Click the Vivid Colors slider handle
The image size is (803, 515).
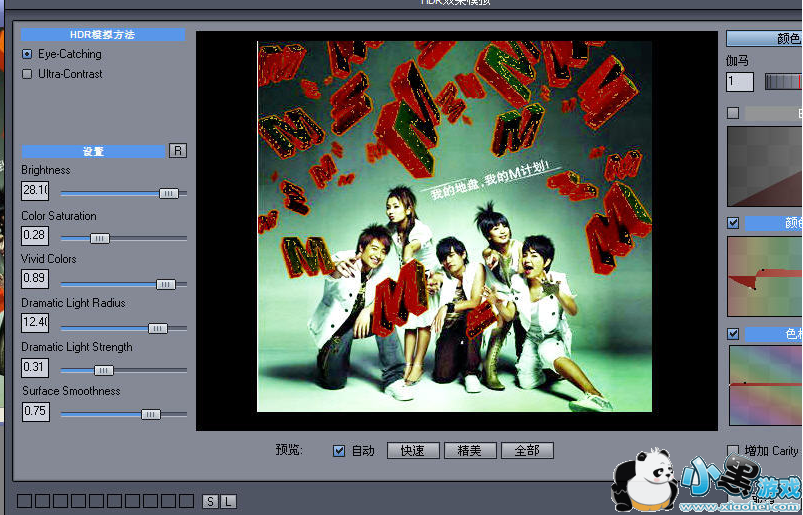tap(165, 284)
